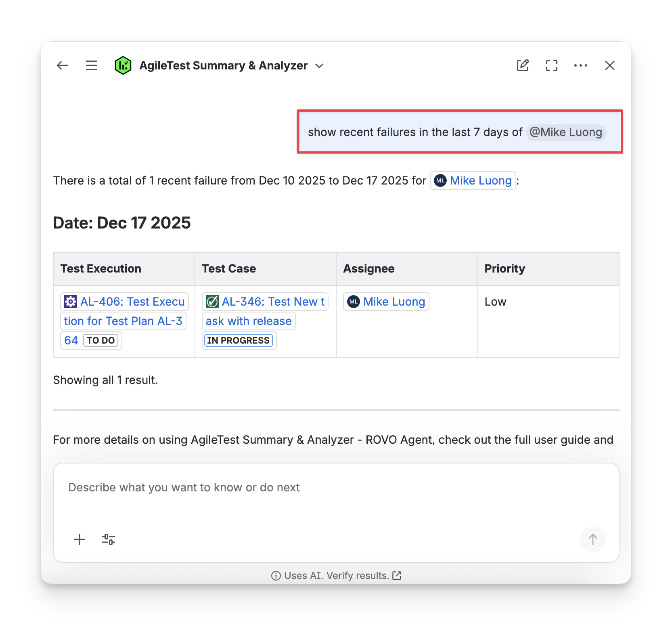Image resolution: width=672 pixels, height=625 pixels.
Task: Click the back arrow icon
Action: (x=63, y=65)
